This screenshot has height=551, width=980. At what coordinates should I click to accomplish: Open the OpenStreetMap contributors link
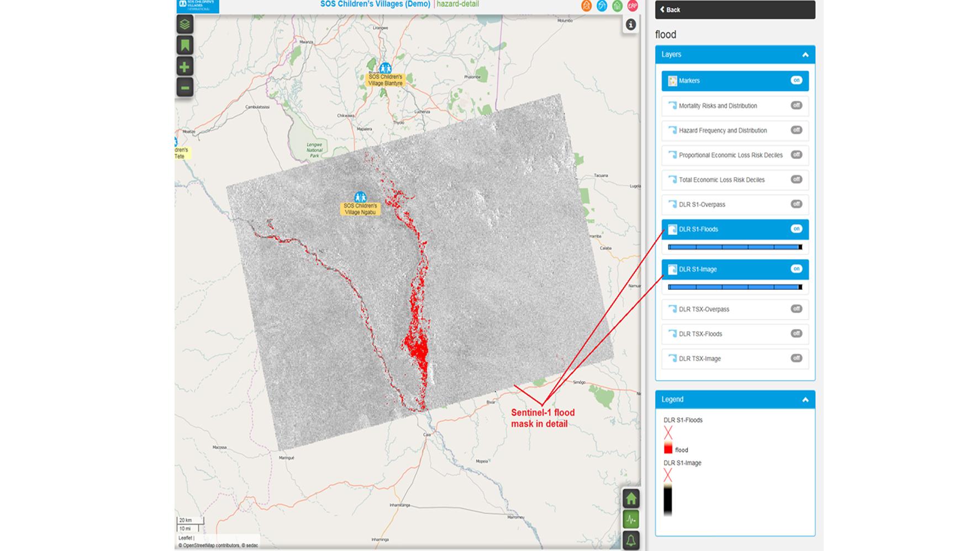point(211,545)
